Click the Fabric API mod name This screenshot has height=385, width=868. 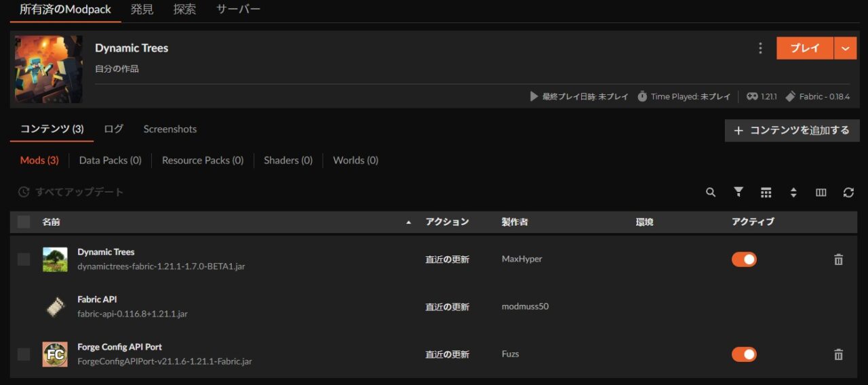97,300
